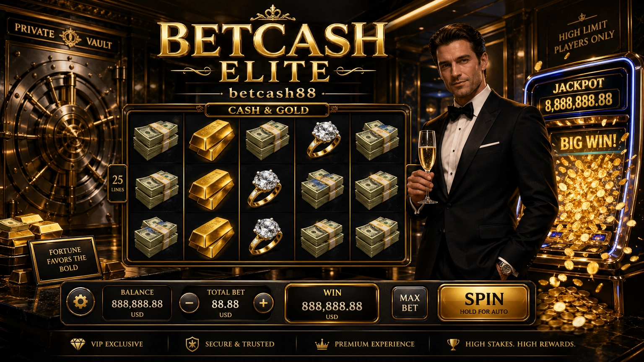Click the gold SPIN button
This screenshot has width=644, height=362.
point(483,303)
